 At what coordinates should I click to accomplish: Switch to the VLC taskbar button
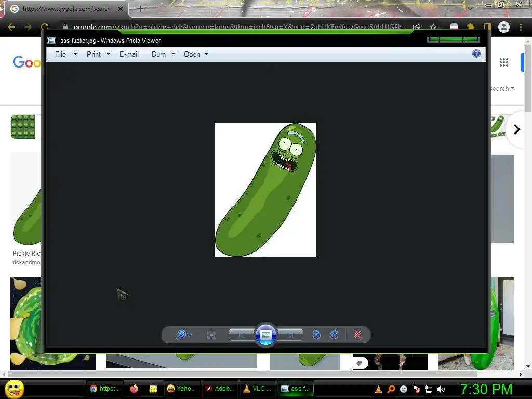pos(258,389)
